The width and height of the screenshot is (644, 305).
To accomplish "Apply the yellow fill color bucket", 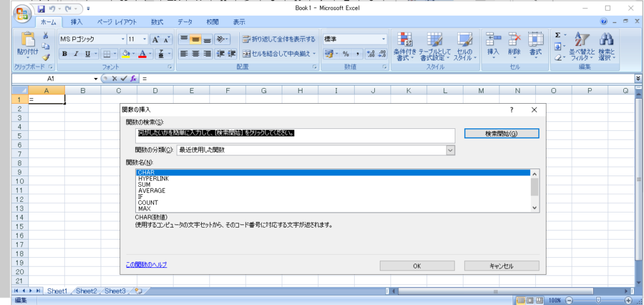I will click(x=126, y=54).
